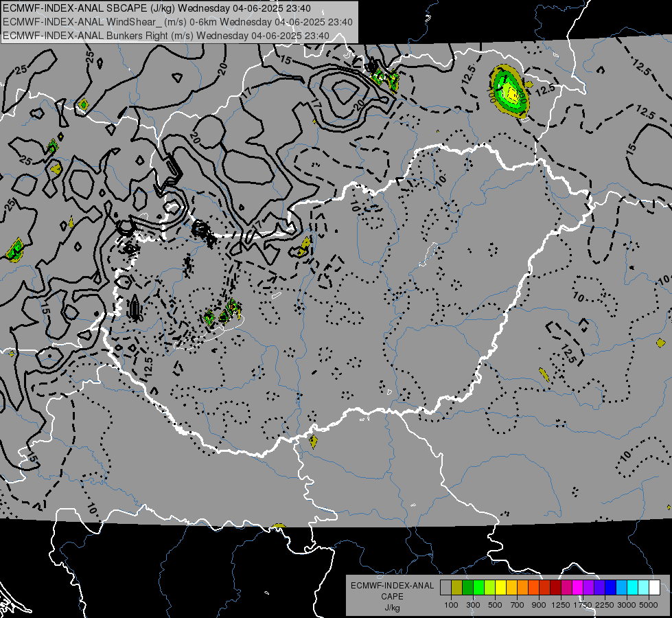Select the pink-magenta legend swatch after 1250
672x618 pixels.
pos(566,588)
